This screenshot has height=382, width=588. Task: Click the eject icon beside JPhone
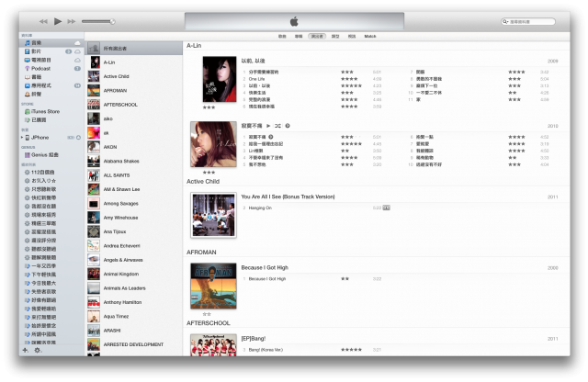pos(78,138)
